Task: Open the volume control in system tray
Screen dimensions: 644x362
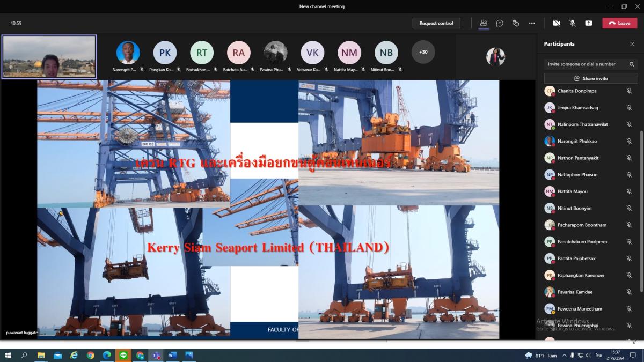Action: pyautogui.click(x=589, y=356)
